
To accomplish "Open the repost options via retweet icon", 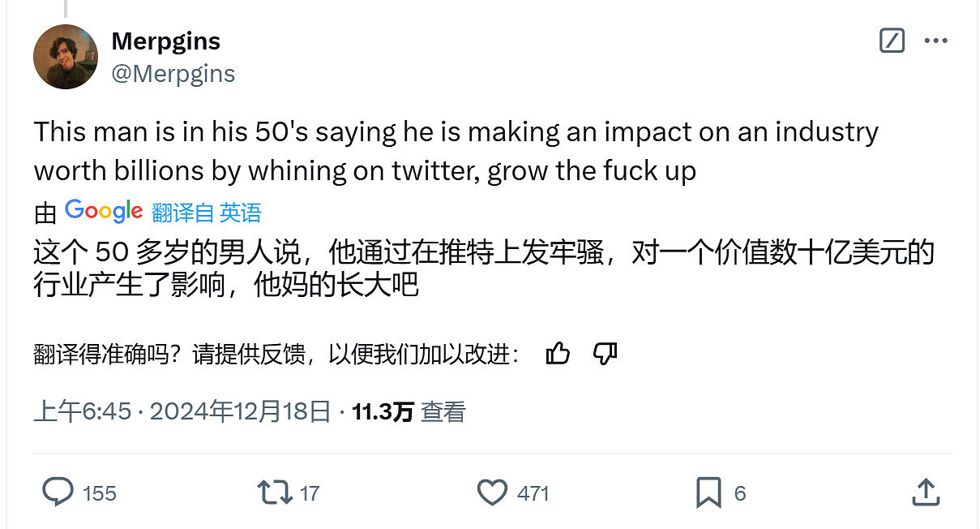I will pos(274,492).
